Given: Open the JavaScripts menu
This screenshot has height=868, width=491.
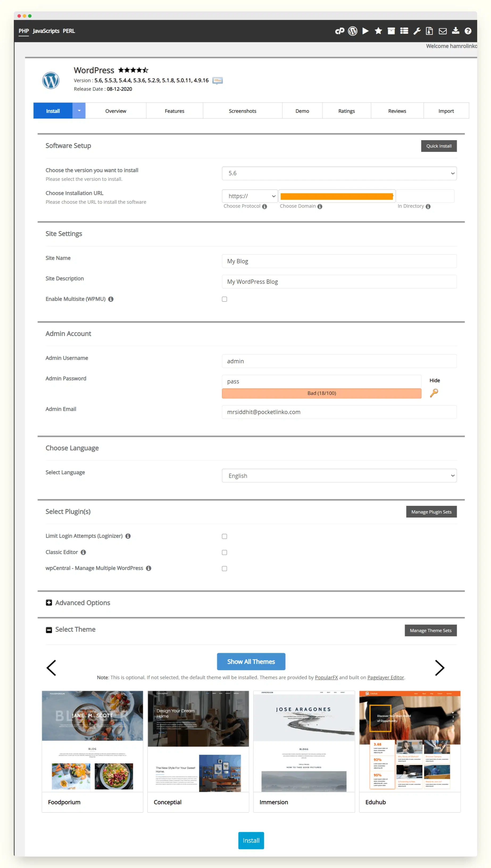Looking at the screenshot, I should click(46, 31).
